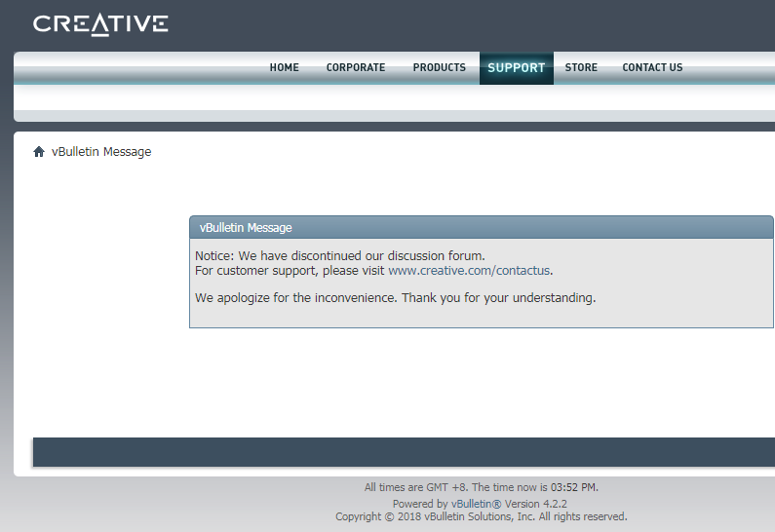Click the vBulletin link in the footer
Screen dimensions: 775x532
(x=475, y=504)
